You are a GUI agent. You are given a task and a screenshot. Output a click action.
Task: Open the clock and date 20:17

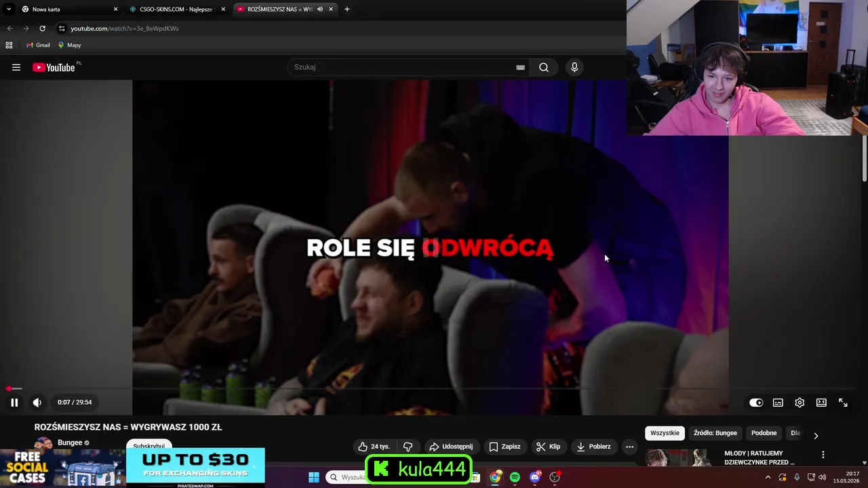pyautogui.click(x=847, y=477)
